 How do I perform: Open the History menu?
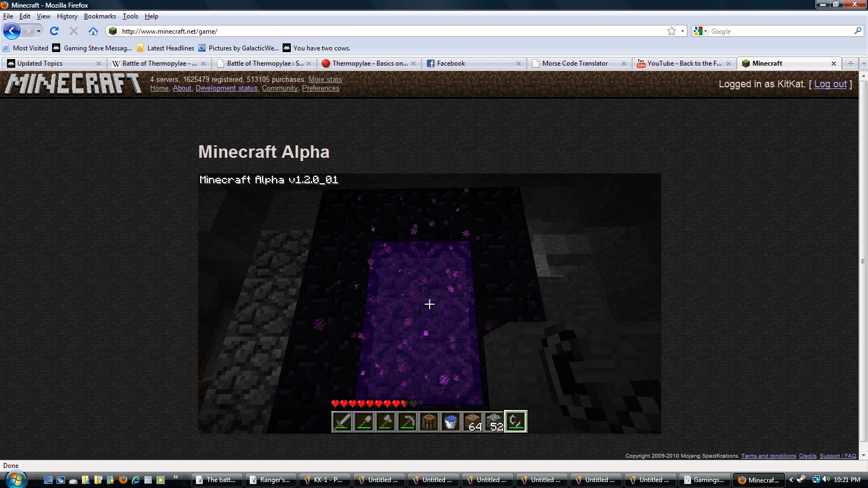click(x=67, y=16)
